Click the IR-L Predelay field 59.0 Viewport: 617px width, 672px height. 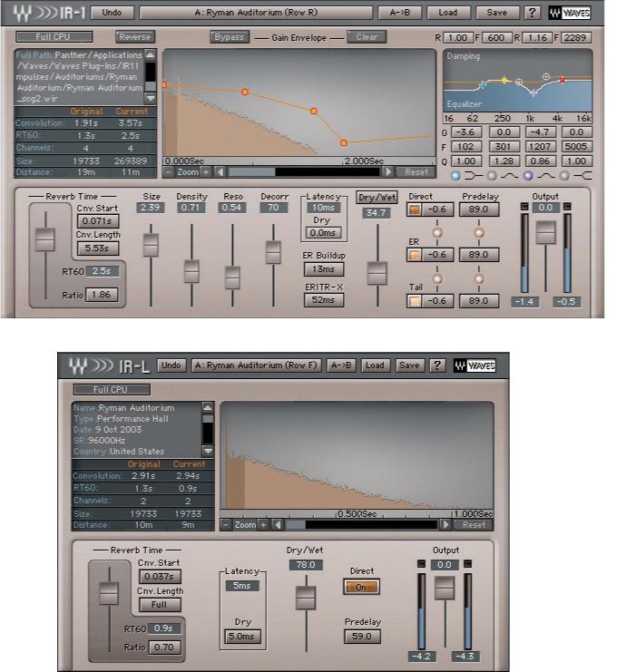click(362, 637)
